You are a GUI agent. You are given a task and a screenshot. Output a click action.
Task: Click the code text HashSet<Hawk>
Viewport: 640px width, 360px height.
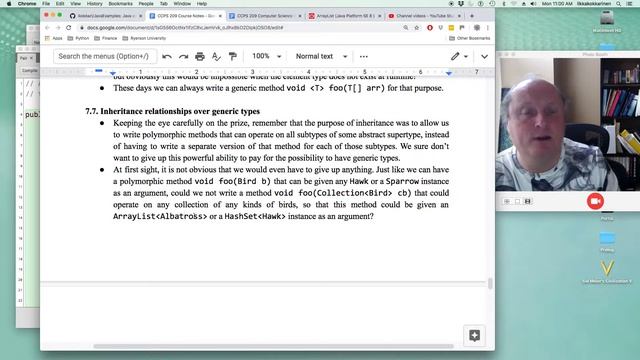(255, 216)
